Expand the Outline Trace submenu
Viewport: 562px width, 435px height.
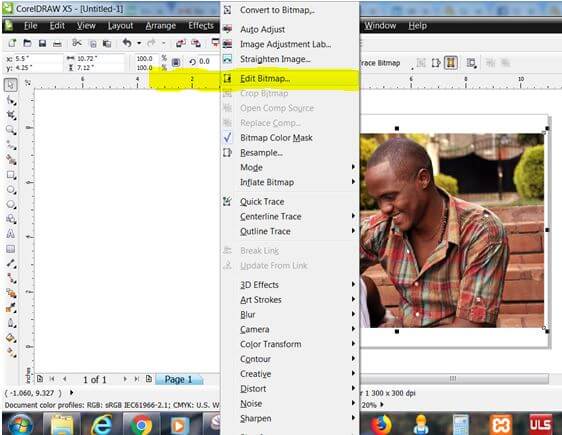click(x=290, y=231)
